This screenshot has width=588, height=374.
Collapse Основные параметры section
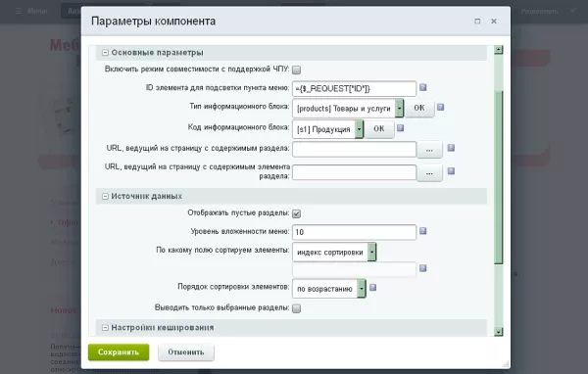coord(106,53)
